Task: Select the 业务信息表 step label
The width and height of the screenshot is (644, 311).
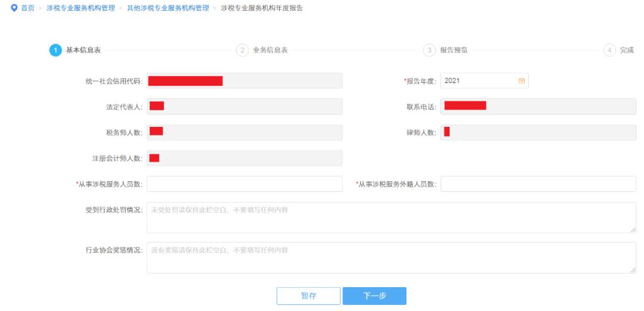Action: pyautogui.click(x=271, y=50)
